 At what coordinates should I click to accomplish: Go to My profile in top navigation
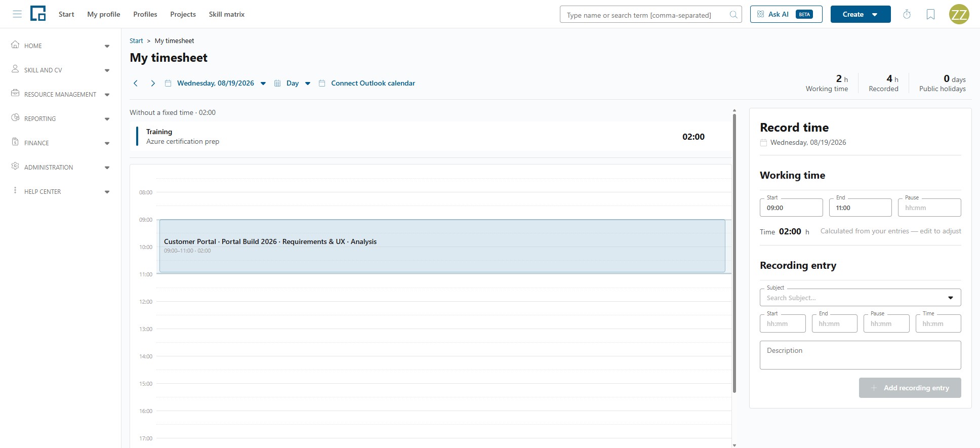click(x=104, y=14)
